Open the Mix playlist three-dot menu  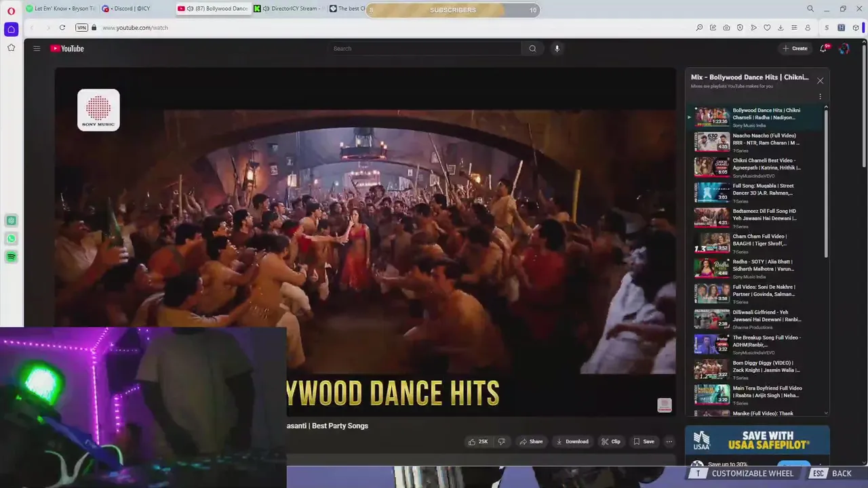[820, 97]
